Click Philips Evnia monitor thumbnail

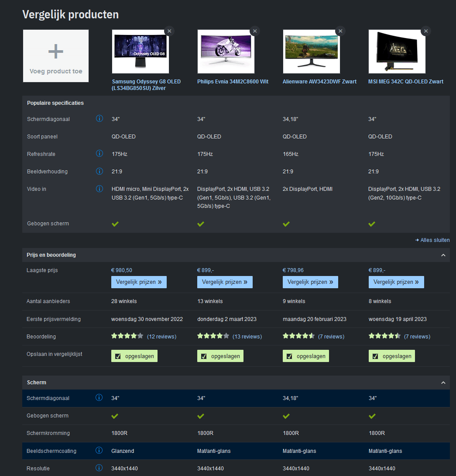point(226,51)
